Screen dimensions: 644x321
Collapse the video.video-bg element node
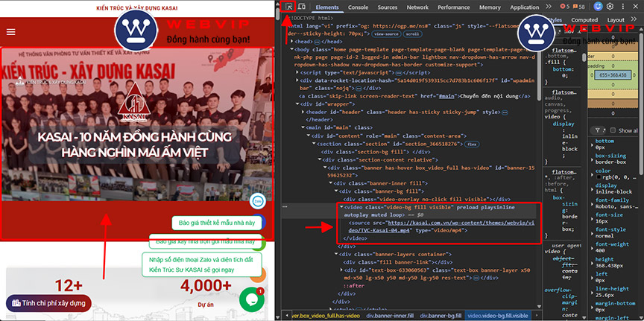click(341, 207)
